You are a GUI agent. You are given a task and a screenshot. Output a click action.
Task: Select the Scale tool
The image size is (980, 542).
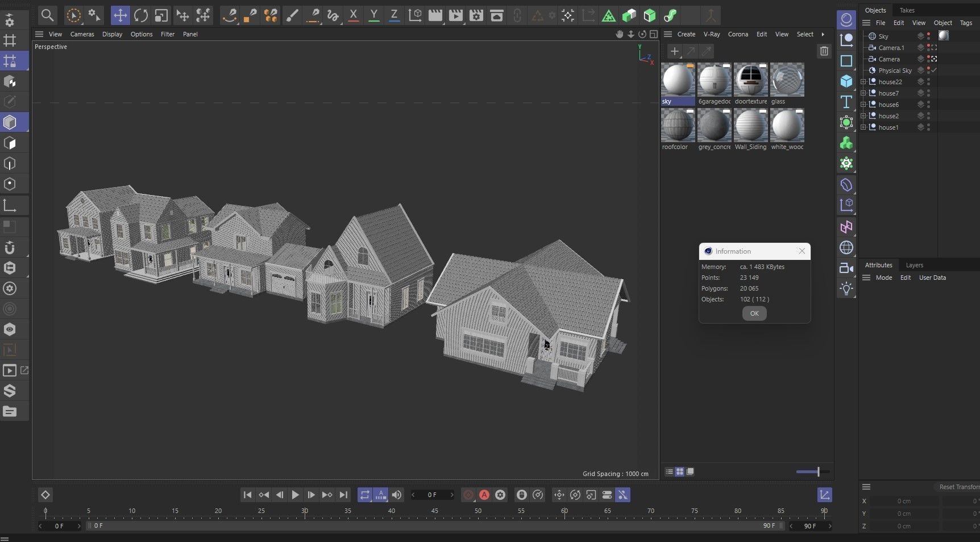[x=161, y=15]
